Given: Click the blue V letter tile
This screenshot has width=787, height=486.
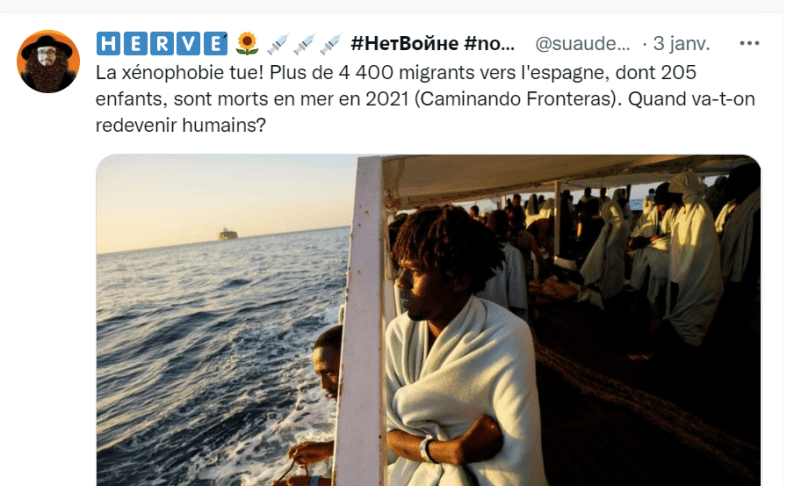Looking at the screenshot, I should (188, 44).
